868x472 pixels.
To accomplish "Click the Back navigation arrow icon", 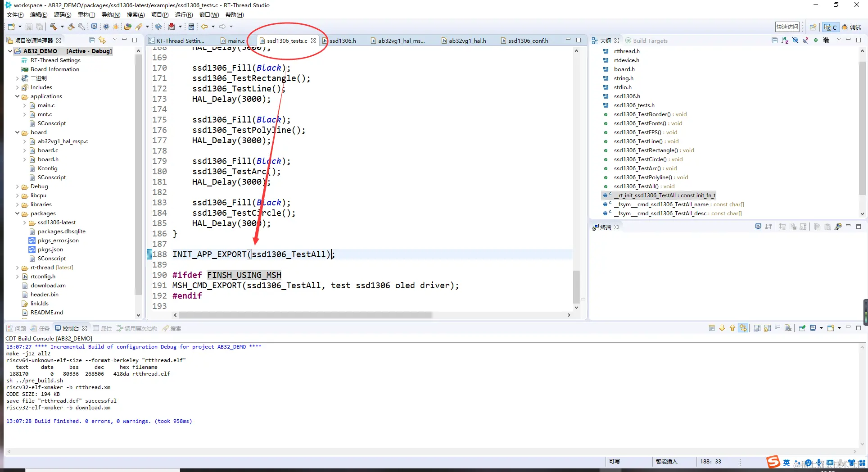I will click(x=204, y=27).
